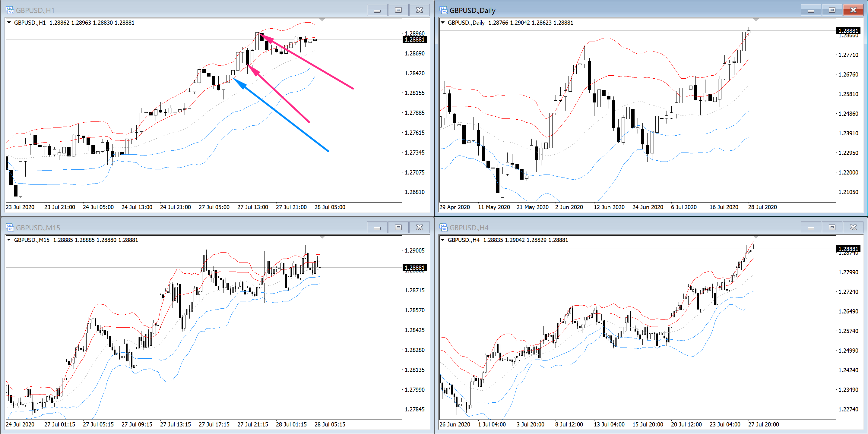Expand the triangle beside GBPUSD.,M15 label
This screenshot has height=434, width=868.
(x=9, y=240)
